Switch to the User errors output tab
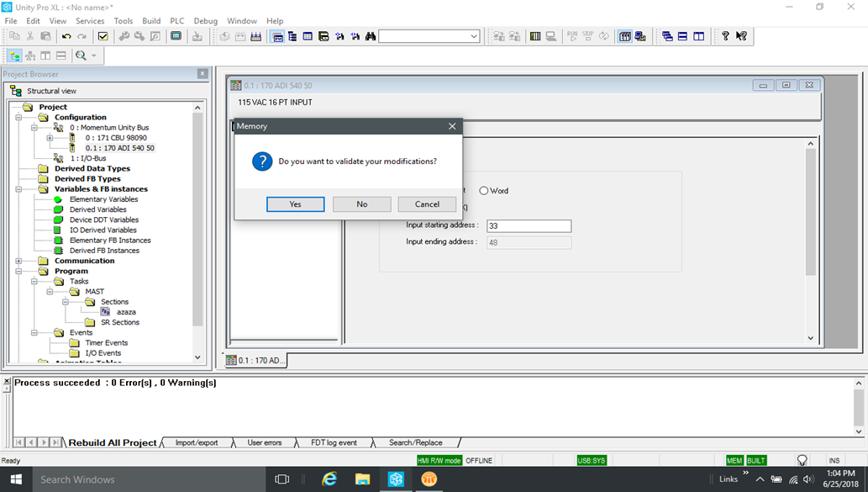 tap(265, 442)
